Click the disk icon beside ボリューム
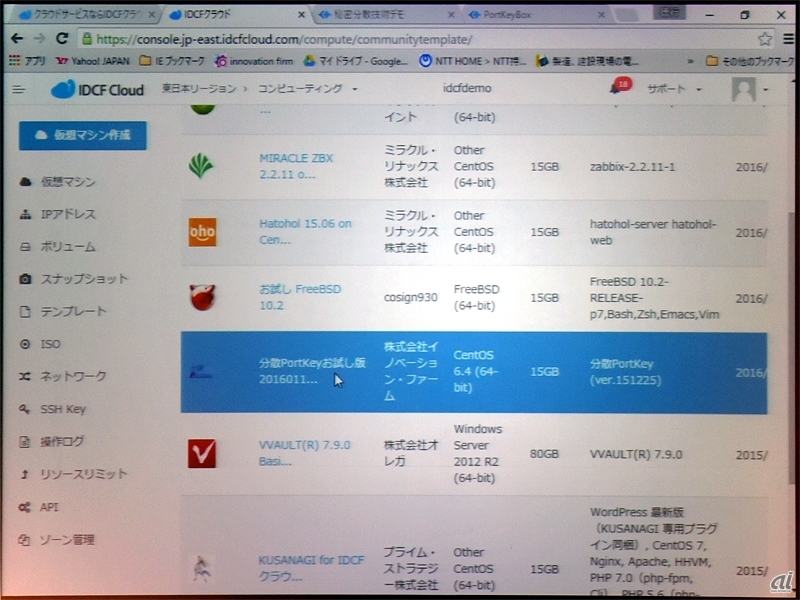 (24, 247)
